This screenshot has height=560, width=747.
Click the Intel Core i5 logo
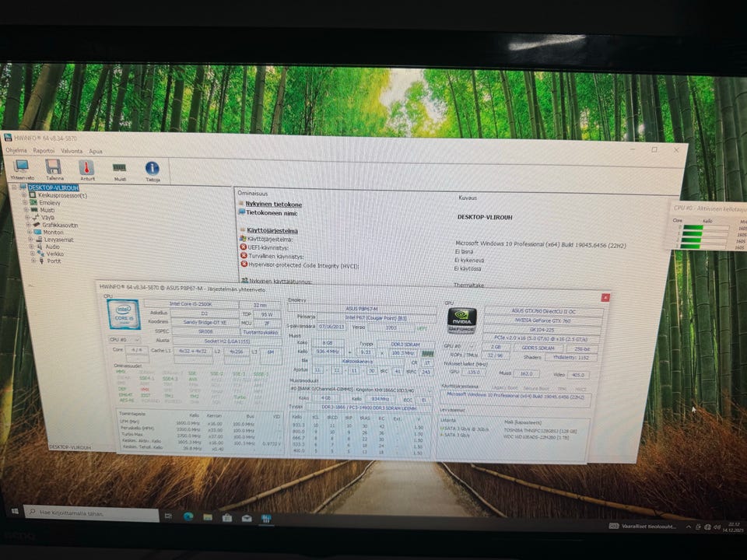[124, 314]
